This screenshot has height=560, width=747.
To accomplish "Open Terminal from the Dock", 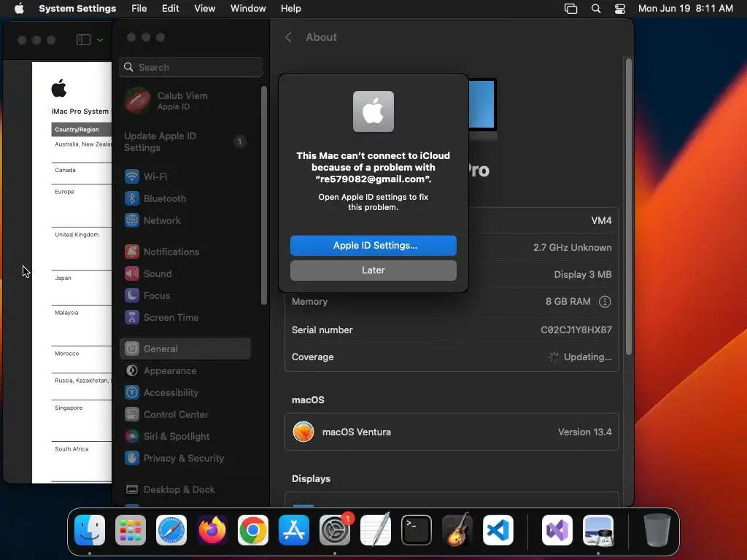I will point(417,530).
